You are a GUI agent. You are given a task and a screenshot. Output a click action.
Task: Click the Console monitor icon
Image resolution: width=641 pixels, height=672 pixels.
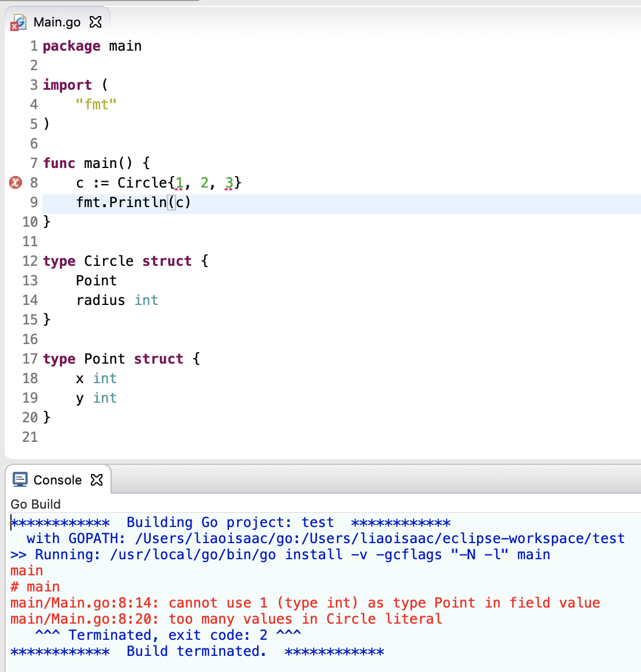[20, 479]
